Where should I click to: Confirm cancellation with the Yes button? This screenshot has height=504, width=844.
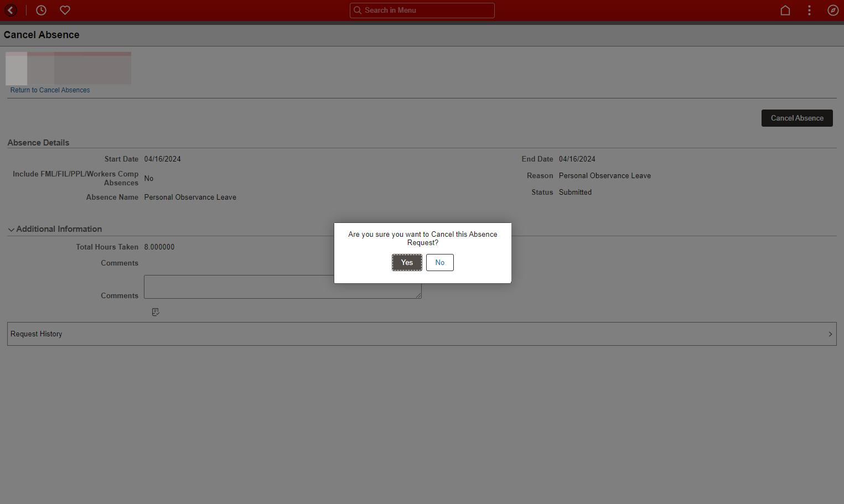[407, 262]
